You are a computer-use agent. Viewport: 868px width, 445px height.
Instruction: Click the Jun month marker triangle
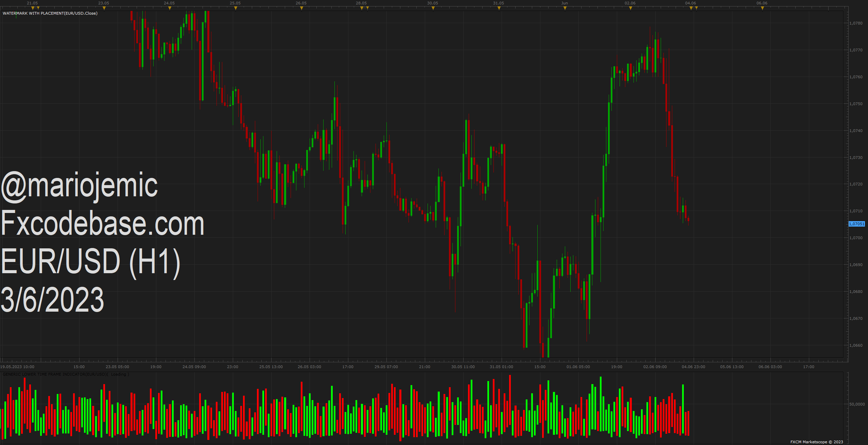click(565, 8)
